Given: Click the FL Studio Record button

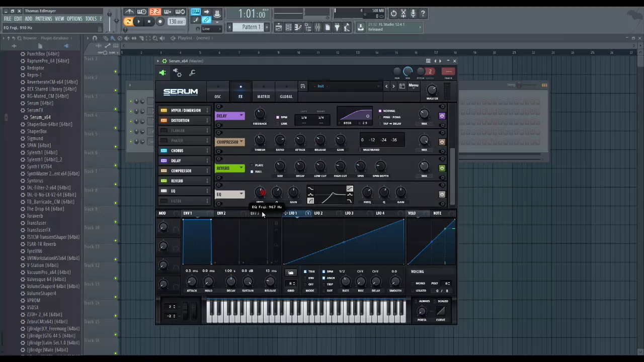Looking at the screenshot, I should pyautogui.click(x=160, y=22).
